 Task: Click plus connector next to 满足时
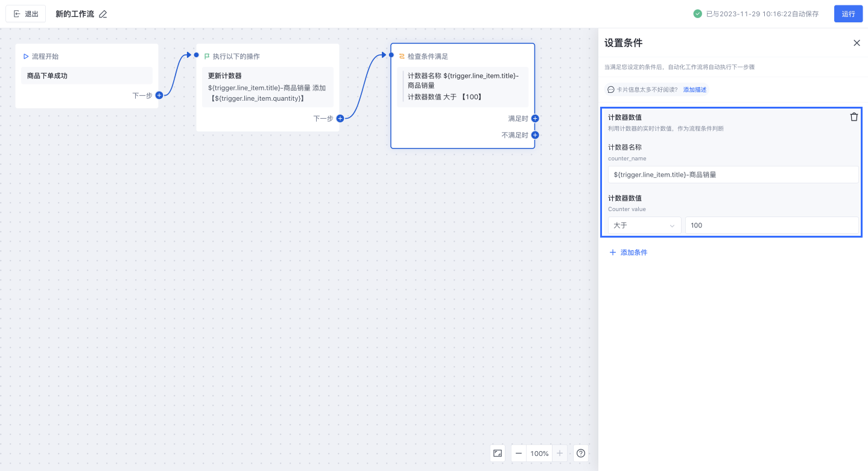coord(535,119)
